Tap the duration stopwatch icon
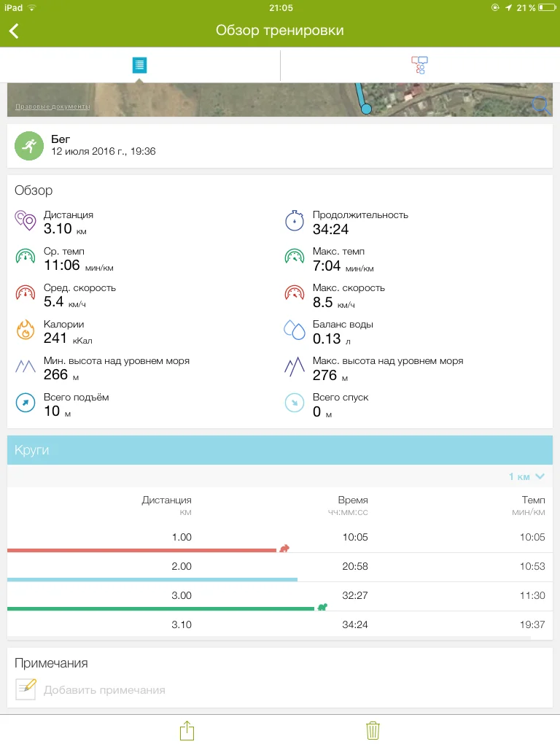Viewport: 560px width, 747px height. (x=295, y=220)
